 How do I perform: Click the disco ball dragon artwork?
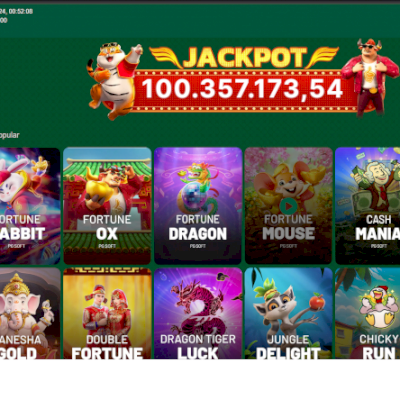(197, 188)
